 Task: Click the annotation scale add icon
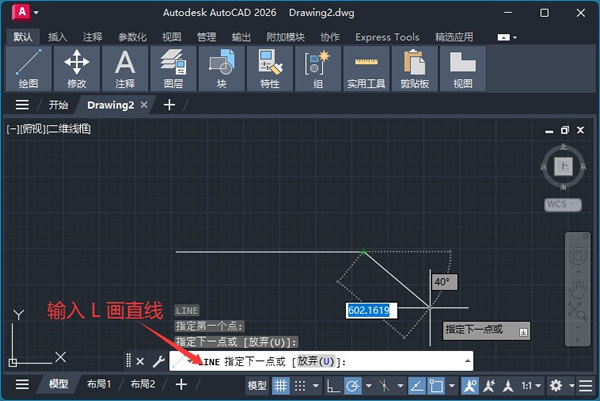(x=489, y=385)
